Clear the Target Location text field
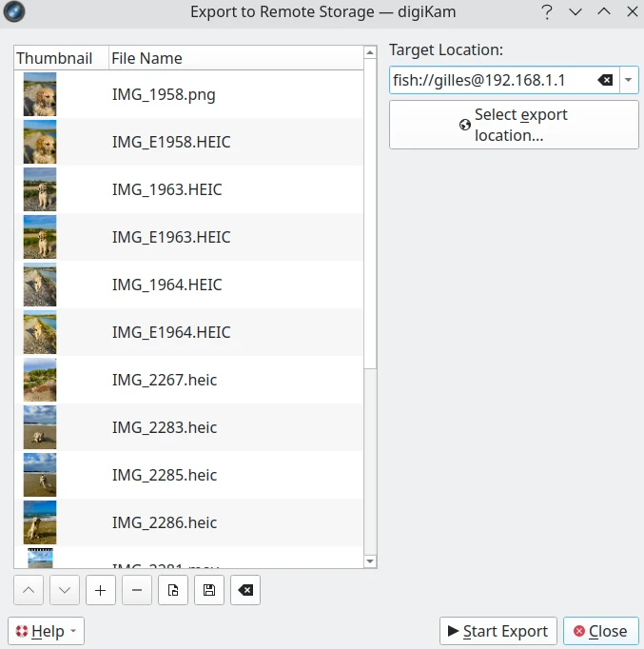 tap(605, 80)
